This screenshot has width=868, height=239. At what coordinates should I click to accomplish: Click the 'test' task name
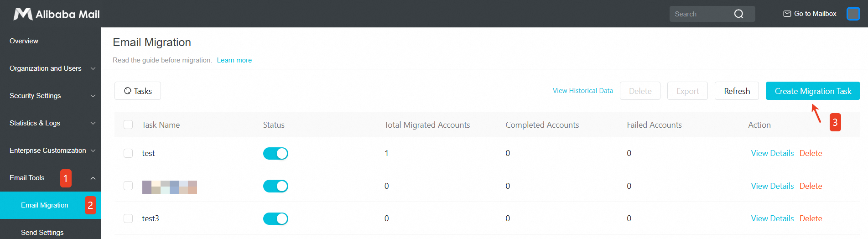click(x=148, y=153)
